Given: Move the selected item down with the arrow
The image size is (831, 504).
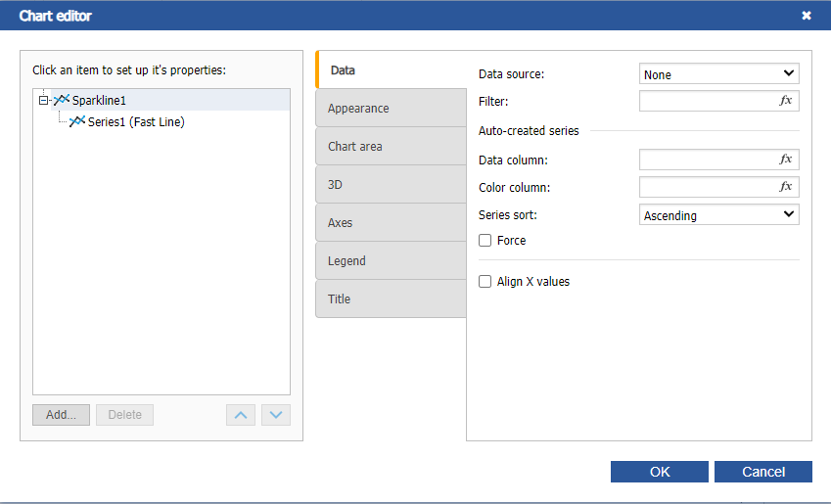Looking at the screenshot, I should tap(277, 415).
